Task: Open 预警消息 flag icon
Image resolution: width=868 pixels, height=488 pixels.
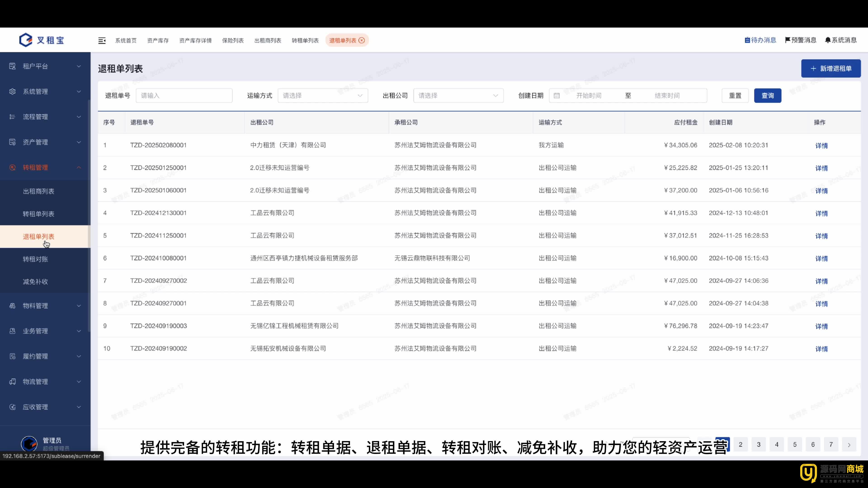Action: (788, 40)
